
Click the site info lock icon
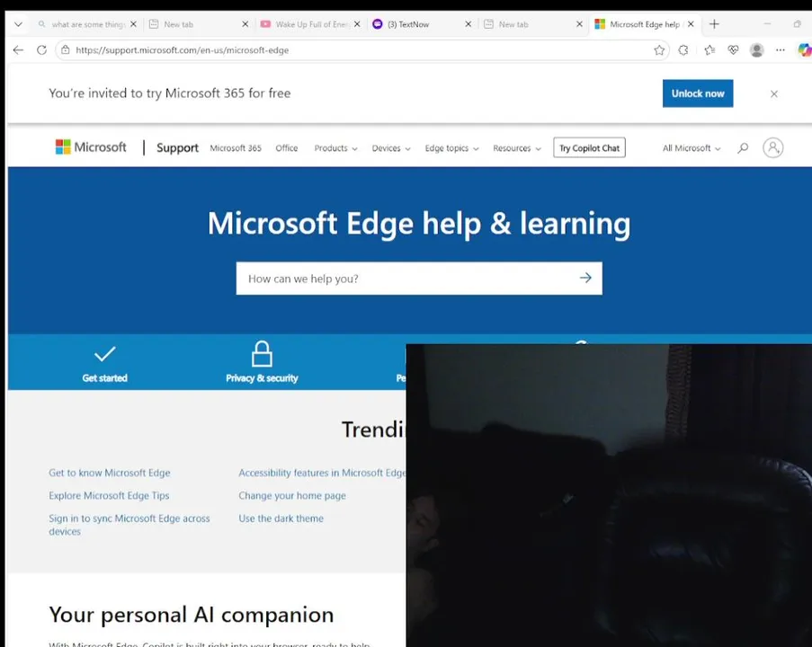pyautogui.click(x=66, y=50)
